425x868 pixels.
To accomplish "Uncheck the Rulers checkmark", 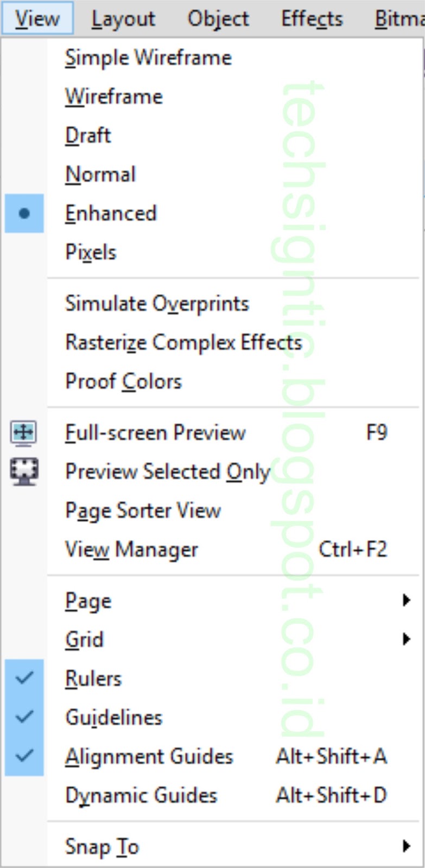I will pos(24,678).
